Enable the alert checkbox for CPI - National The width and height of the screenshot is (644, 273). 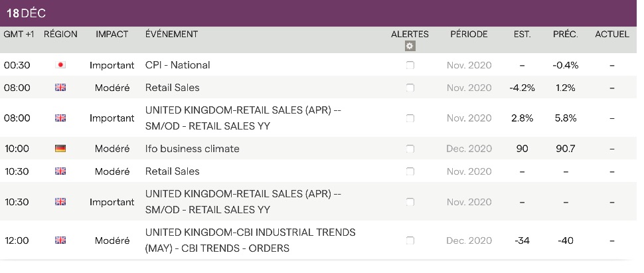(x=410, y=65)
